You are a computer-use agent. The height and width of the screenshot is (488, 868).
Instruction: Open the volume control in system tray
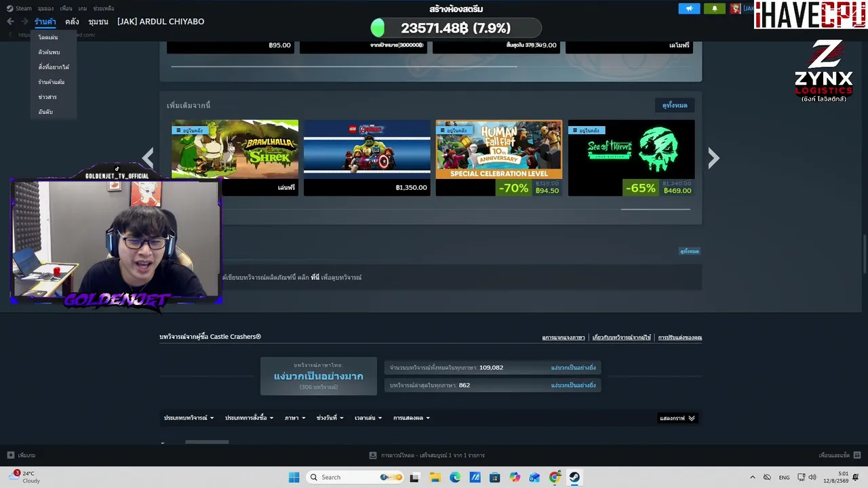(x=812, y=477)
